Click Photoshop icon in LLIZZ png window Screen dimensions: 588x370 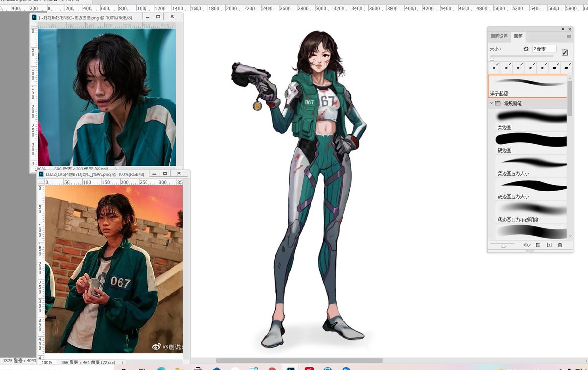click(x=42, y=174)
